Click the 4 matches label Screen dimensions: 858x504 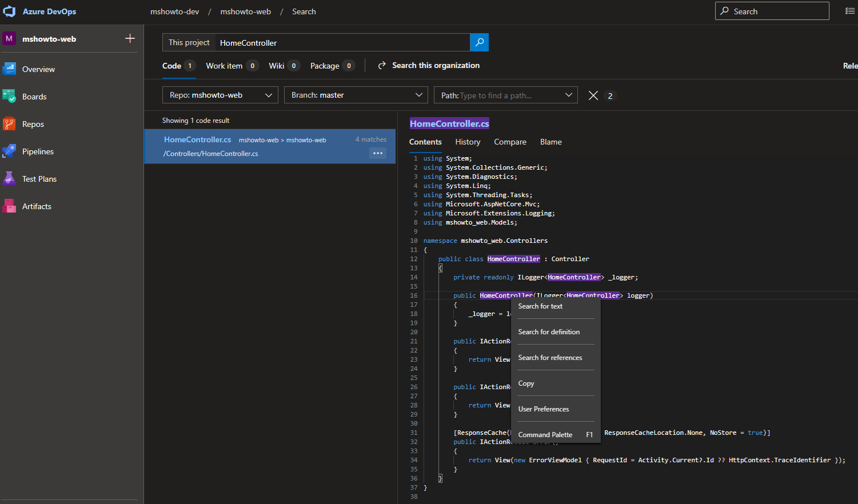click(371, 139)
